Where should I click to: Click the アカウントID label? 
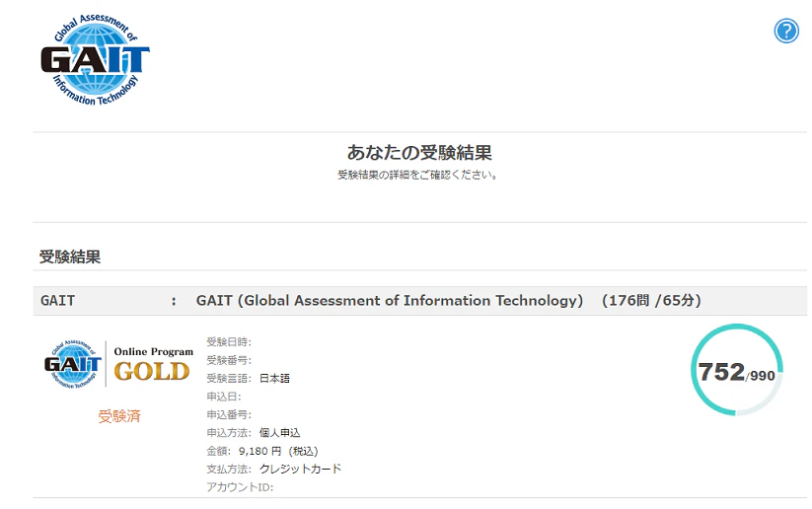pyautogui.click(x=240, y=487)
